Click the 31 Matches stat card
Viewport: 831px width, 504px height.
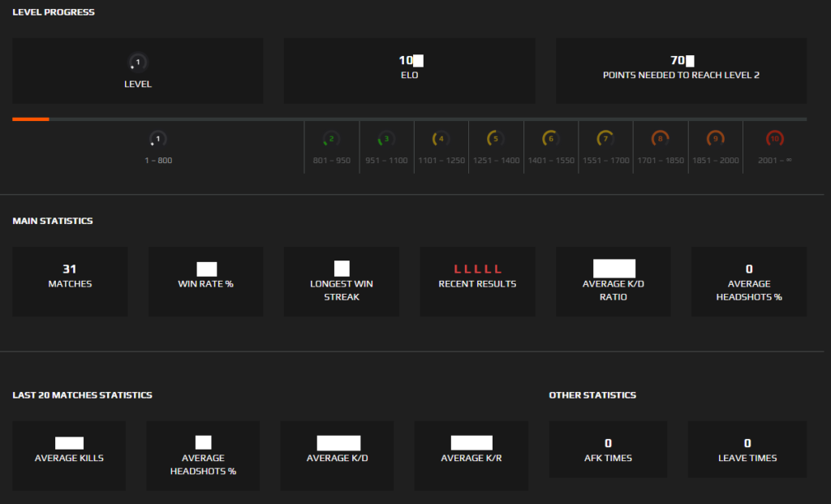(70, 281)
